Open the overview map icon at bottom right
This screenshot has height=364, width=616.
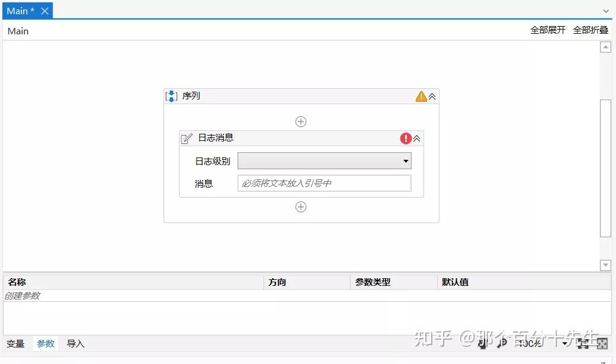tap(602, 343)
